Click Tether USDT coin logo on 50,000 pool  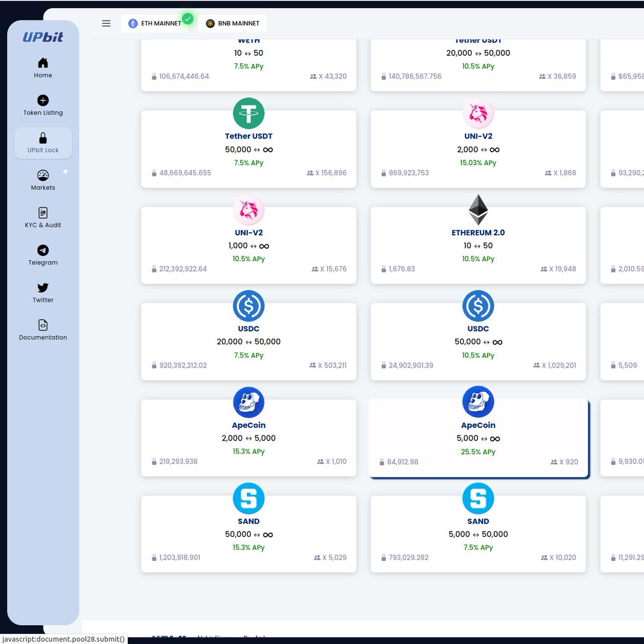[248, 113]
